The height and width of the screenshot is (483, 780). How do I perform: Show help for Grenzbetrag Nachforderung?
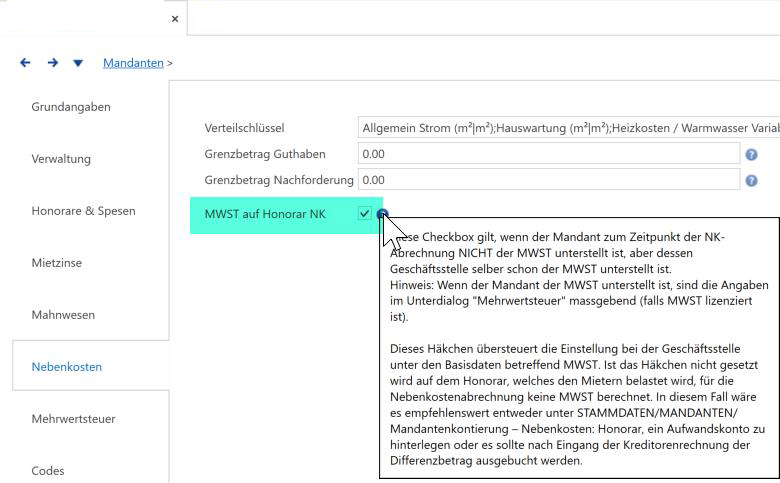[751, 181]
